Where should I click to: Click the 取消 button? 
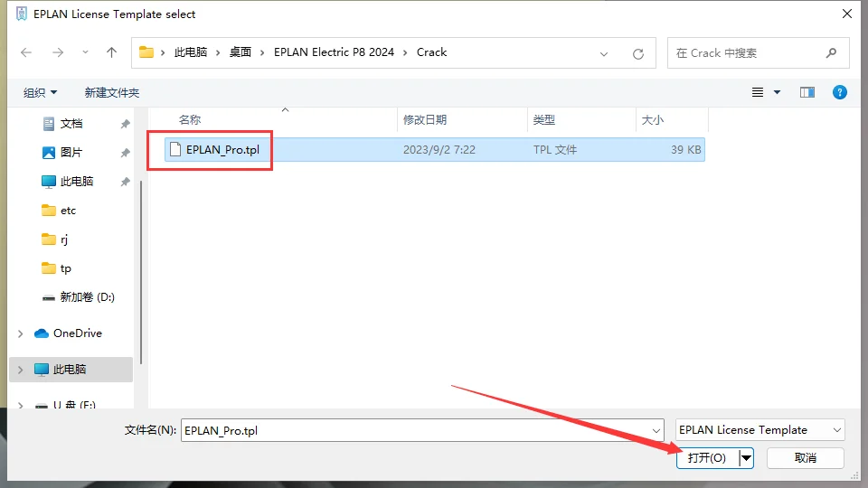click(x=805, y=458)
